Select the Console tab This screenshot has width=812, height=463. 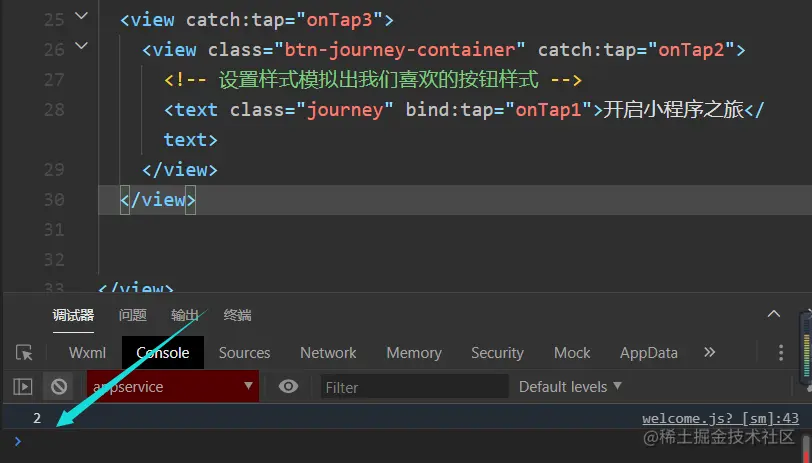click(163, 353)
